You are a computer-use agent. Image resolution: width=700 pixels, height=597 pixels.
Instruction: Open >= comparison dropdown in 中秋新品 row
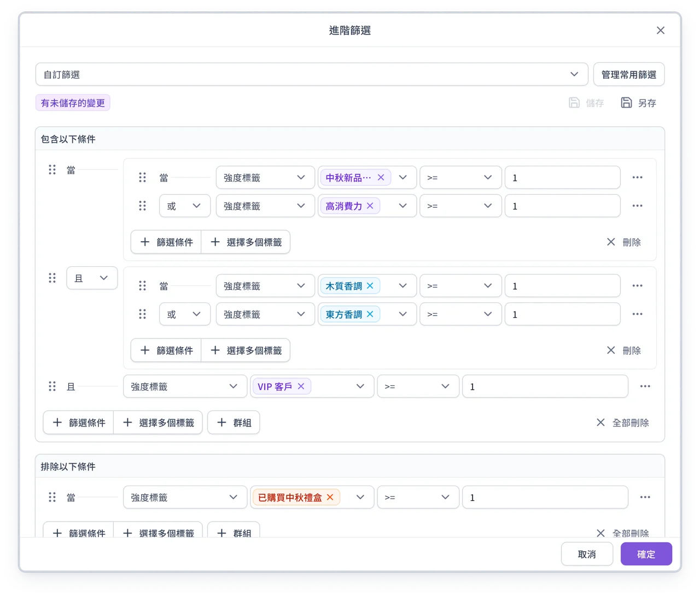(460, 178)
